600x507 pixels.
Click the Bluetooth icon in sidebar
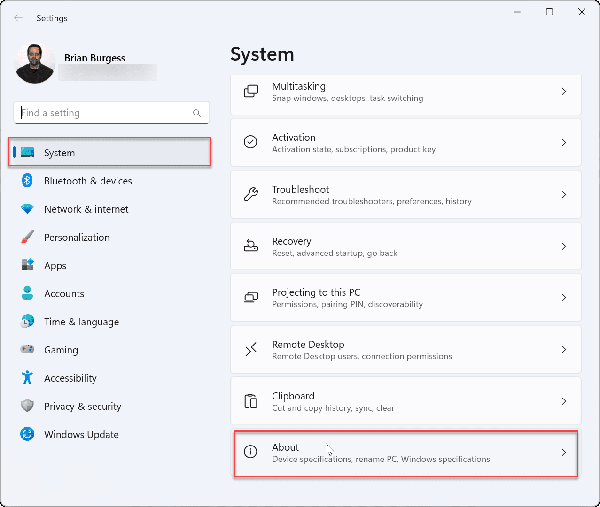27,180
